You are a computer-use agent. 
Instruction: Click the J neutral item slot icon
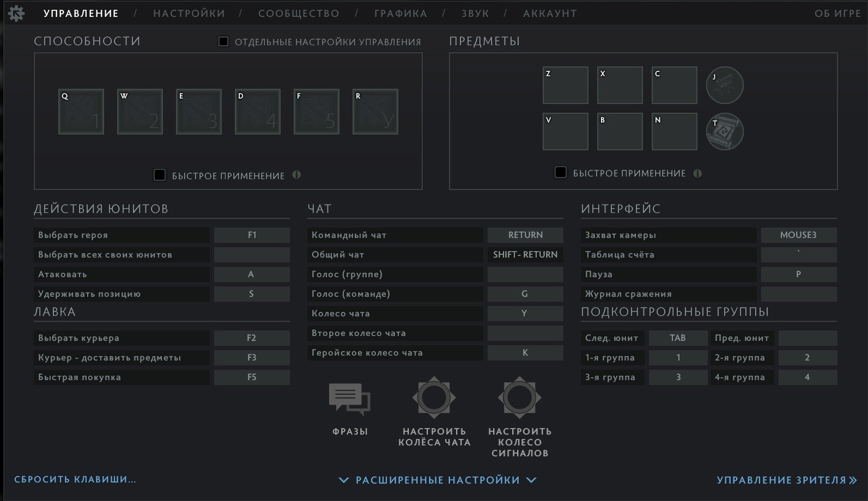pyautogui.click(x=725, y=85)
